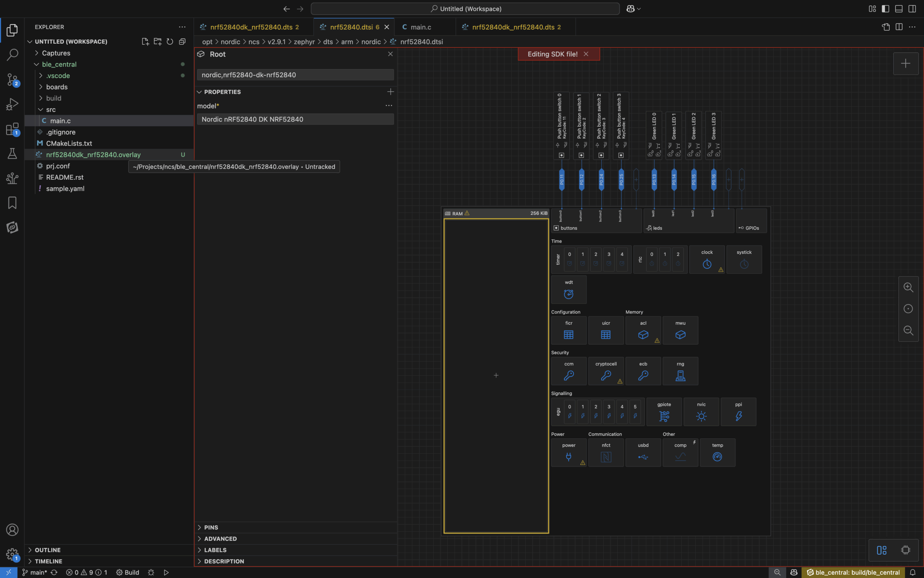
Task: Toggle the primary side bar layout
Action: coord(885,9)
